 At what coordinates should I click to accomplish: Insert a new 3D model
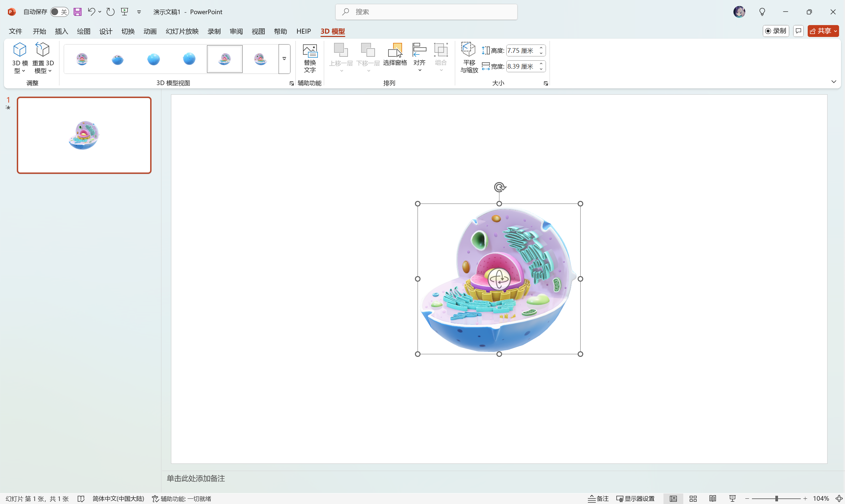click(x=19, y=57)
